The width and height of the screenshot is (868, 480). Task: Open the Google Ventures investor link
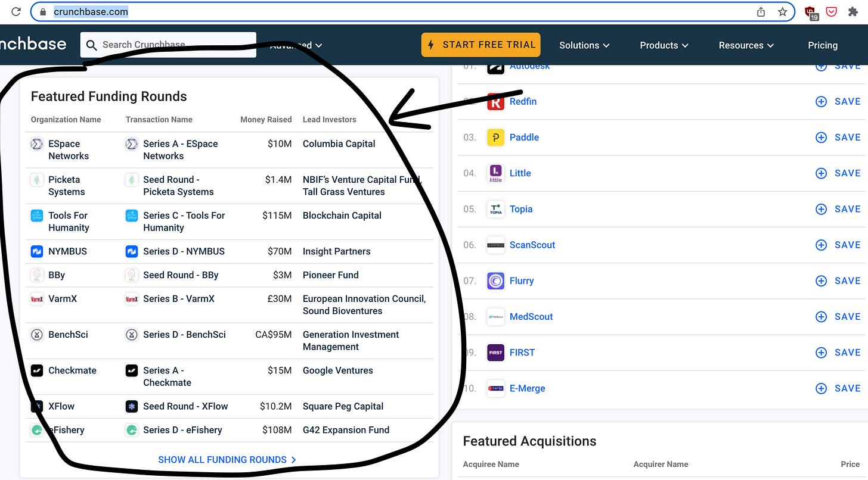coord(338,370)
